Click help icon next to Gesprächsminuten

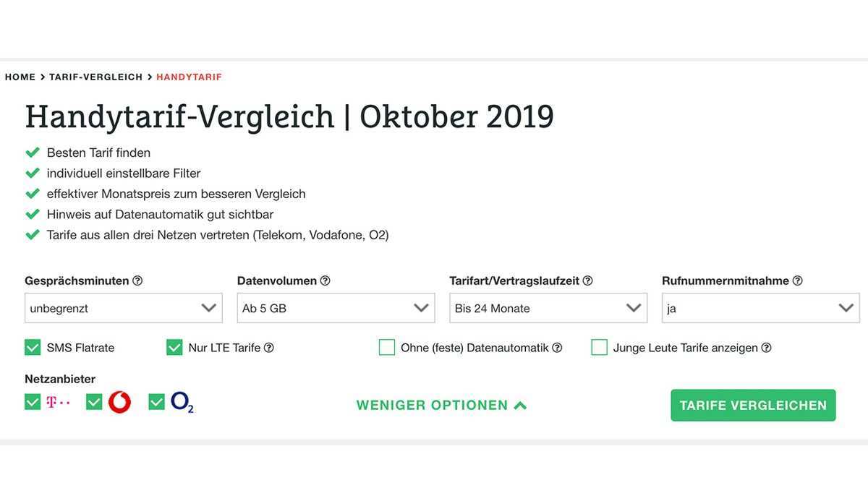coord(137,281)
